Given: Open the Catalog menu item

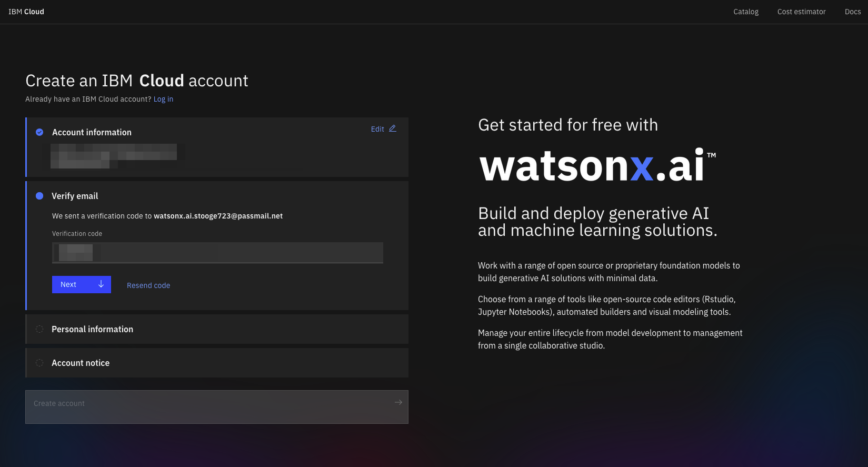Looking at the screenshot, I should (746, 12).
